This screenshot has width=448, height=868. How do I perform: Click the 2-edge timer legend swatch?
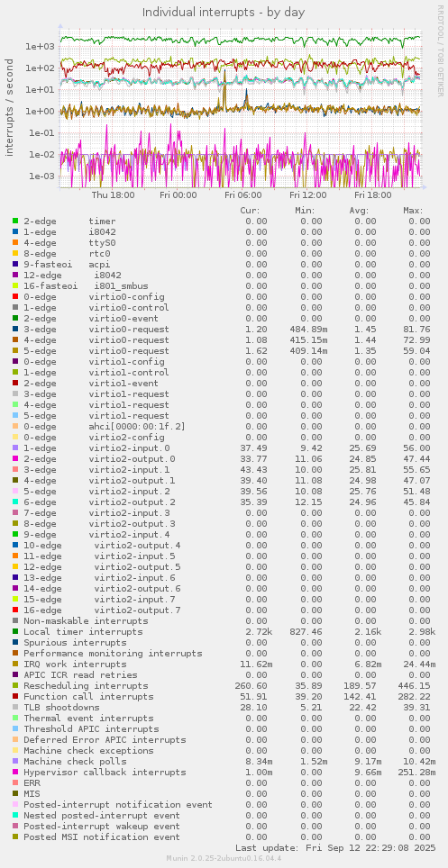pos(15,222)
